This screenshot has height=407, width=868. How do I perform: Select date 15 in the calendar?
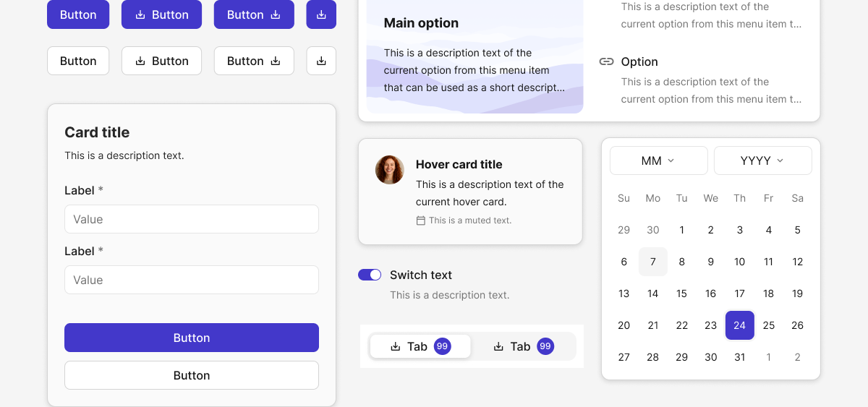(x=682, y=294)
